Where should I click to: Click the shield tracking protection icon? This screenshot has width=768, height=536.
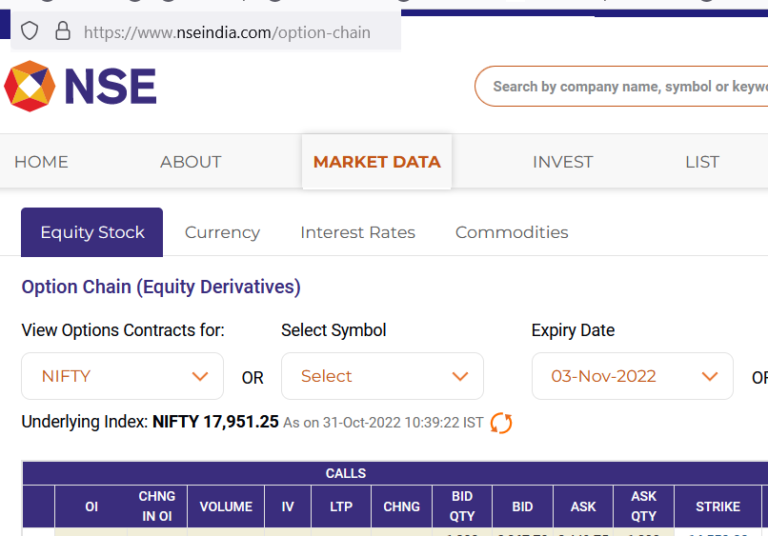pyautogui.click(x=29, y=31)
